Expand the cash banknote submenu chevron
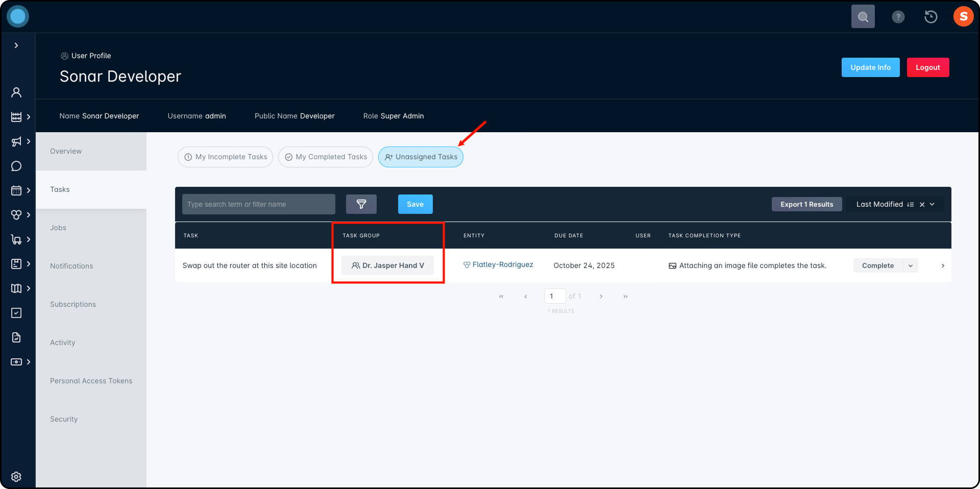The width and height of the screenshot is (980, 489). [29, 362]
